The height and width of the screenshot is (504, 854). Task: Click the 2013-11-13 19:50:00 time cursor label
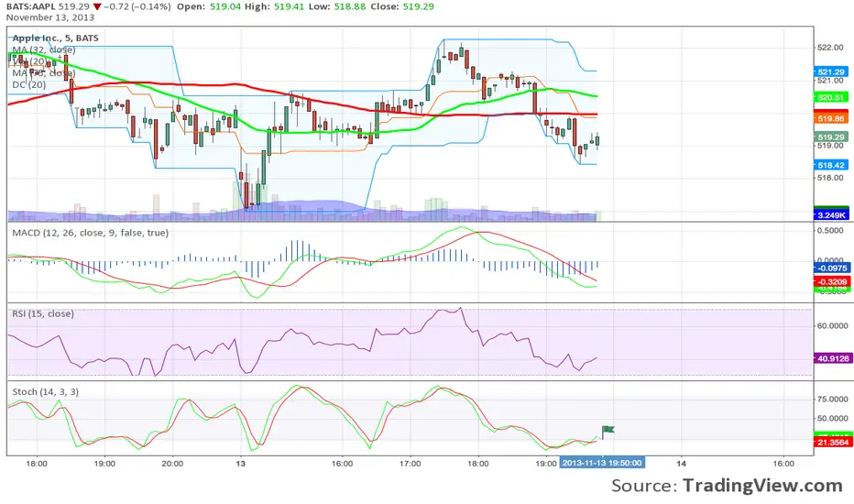point(602,463)
